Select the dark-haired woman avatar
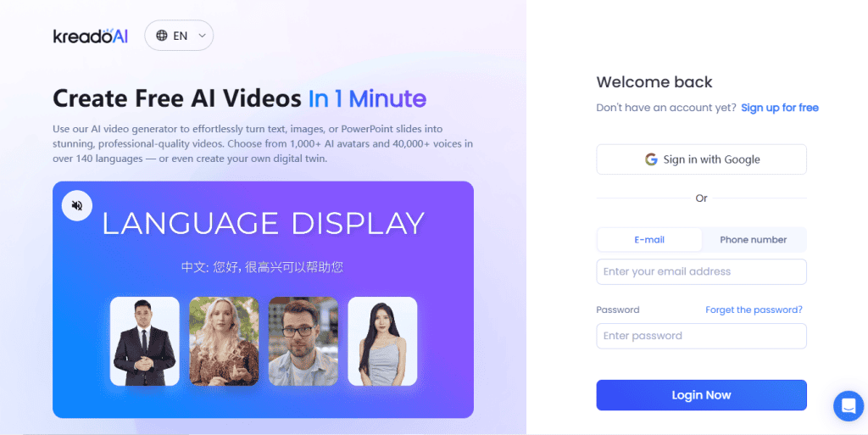Image resolution: width=868 pixels, height=435 pixels. click(x=382, y=341)
